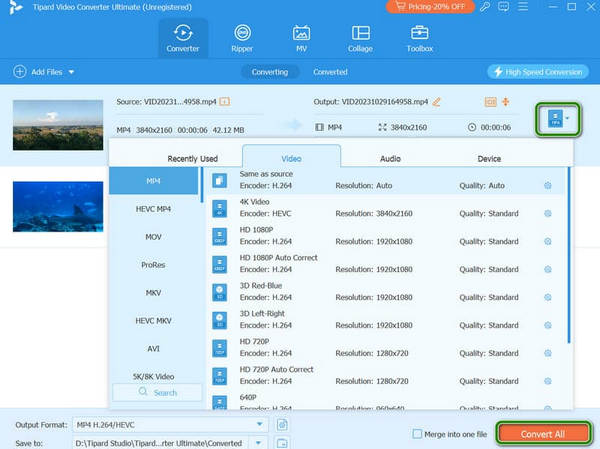Choose the HD 720P Auto Correct profile
The height and width of the screenshot is (449, 600).
(387, 376)
